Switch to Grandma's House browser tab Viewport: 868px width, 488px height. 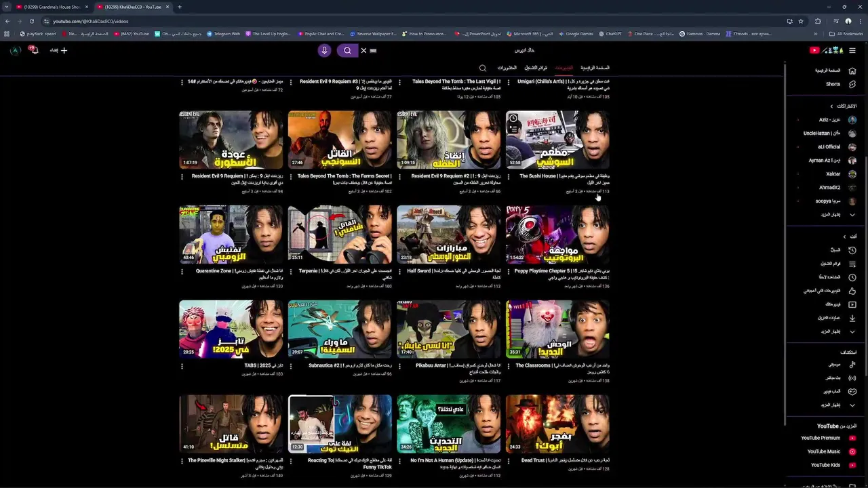point(52,7)
